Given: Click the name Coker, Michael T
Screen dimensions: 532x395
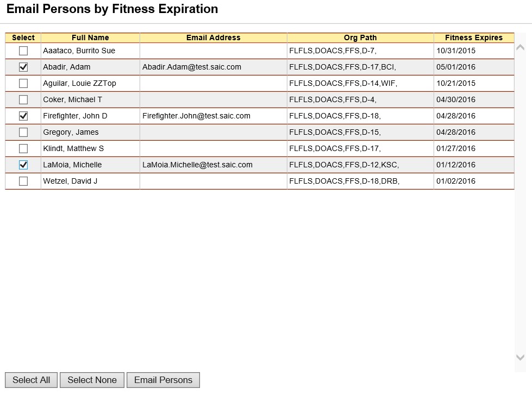Looking at the screenshot, I should (x=73, y=100).
